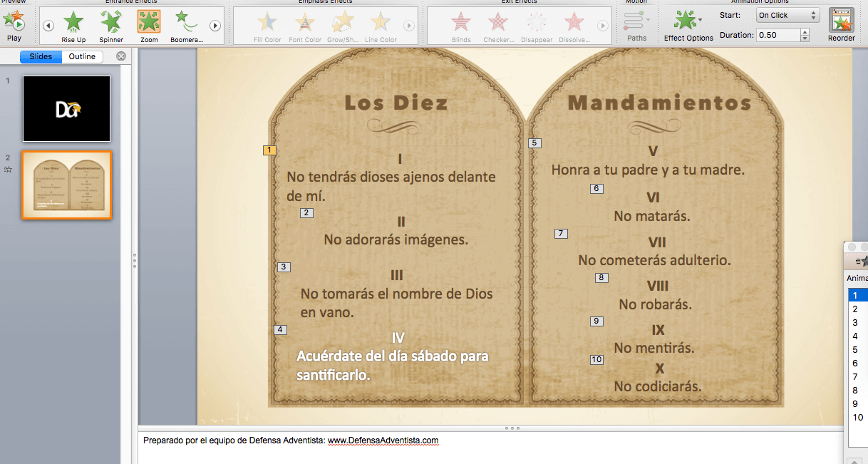Select slide 2 Ten Commandments thumbnail
Viewport: 868px width, 464px height.
tap(67, 185)
